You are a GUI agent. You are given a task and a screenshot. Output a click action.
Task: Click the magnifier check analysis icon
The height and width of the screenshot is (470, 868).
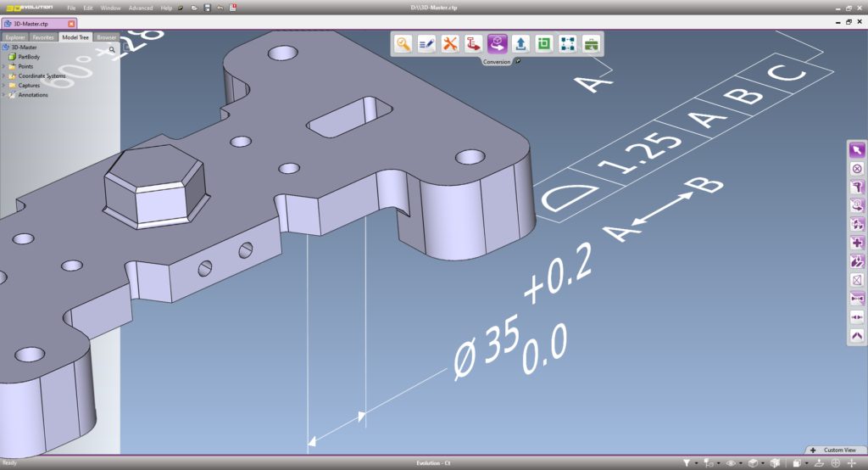(x=403, y=43)
